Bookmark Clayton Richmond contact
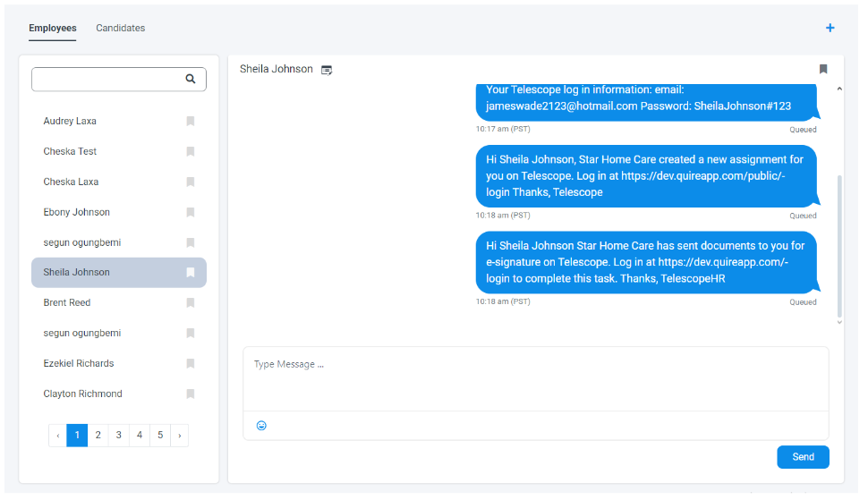The height and width of the screenshot is (500, 868). [191, 394]
